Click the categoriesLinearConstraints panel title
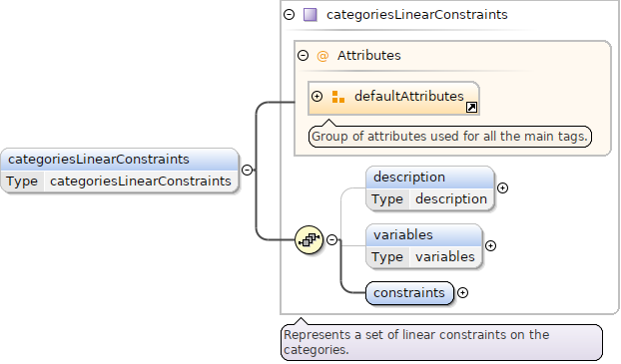Viewport: 621px width, 364px height. [417, 15]
